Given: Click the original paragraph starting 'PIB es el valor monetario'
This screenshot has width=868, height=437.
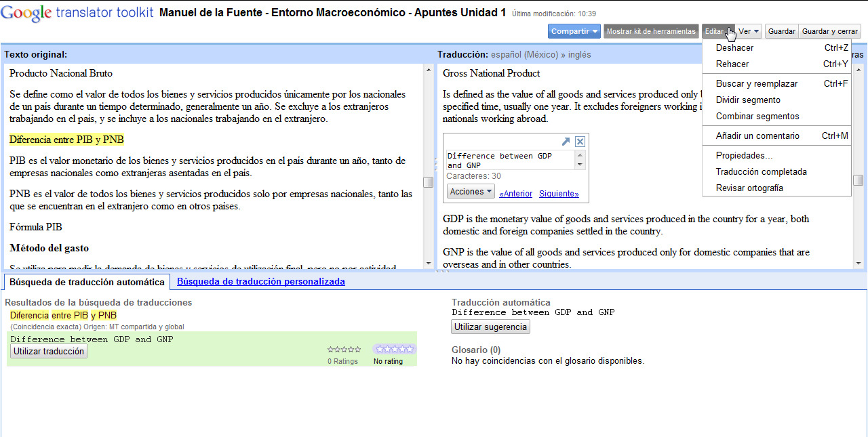Looking at the screenshot, I should [x=208, y=167].
